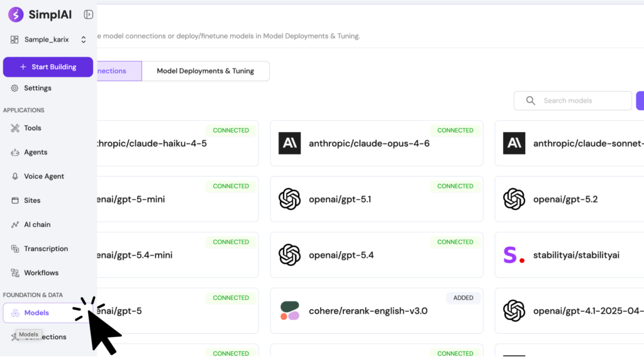The width and height of the screenshot is (644, 362).
Task: Switch to Model Deployments & Tuning tab
Action: [x=206, y=71]
